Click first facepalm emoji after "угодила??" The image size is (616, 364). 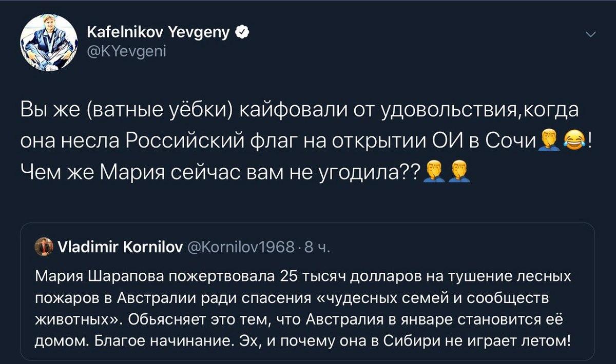point(433,171)
